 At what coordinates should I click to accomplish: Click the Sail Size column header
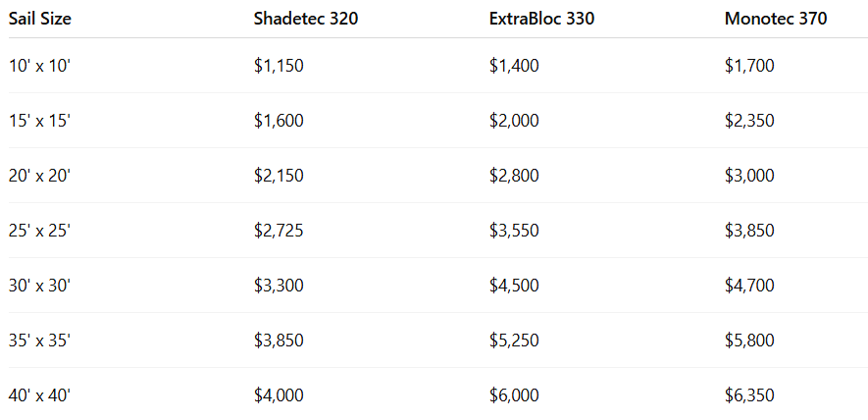coord(40,19)
